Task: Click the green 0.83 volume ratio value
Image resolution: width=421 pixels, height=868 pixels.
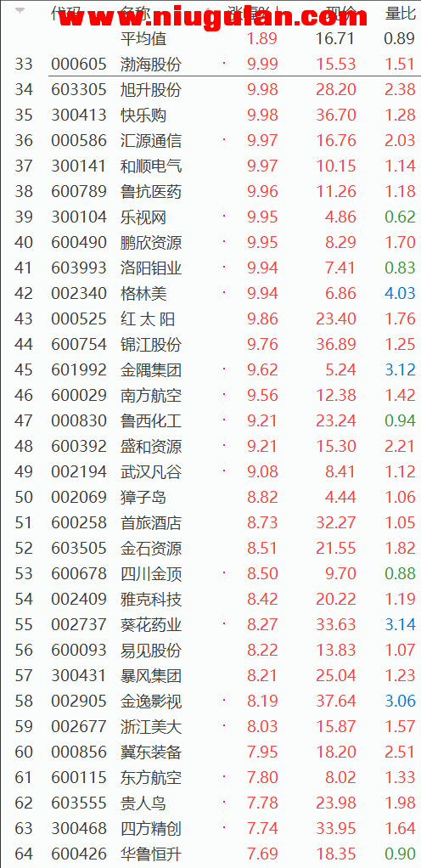Action: click(x=400, y=268)
